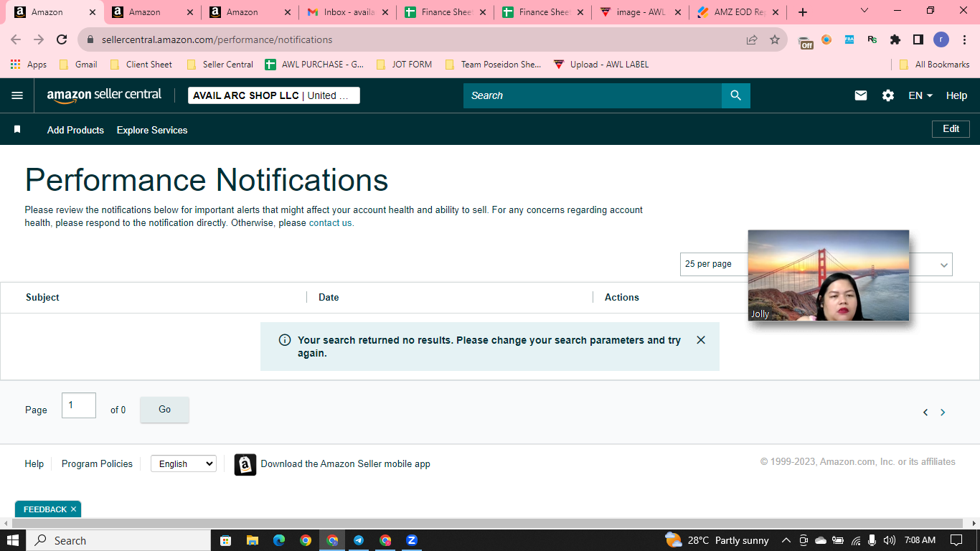980x551 pixels.
Task: Click the Share this page icon
Action: (752, 39)
